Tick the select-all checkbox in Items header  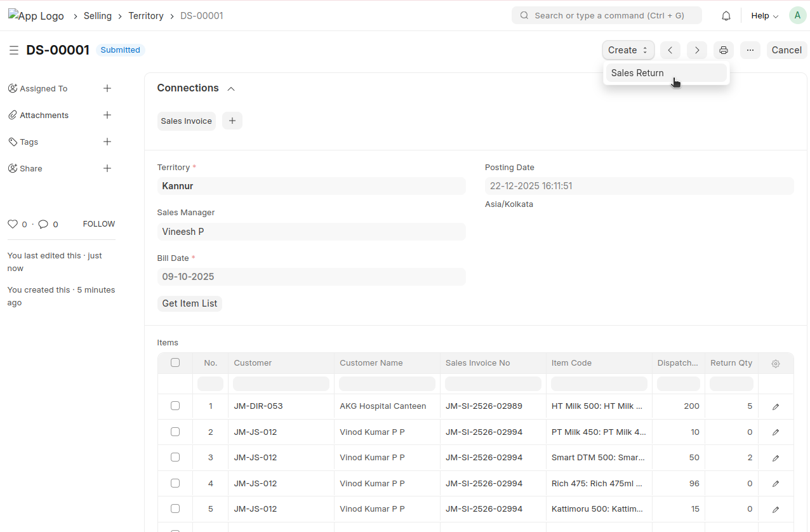point(175,362)
